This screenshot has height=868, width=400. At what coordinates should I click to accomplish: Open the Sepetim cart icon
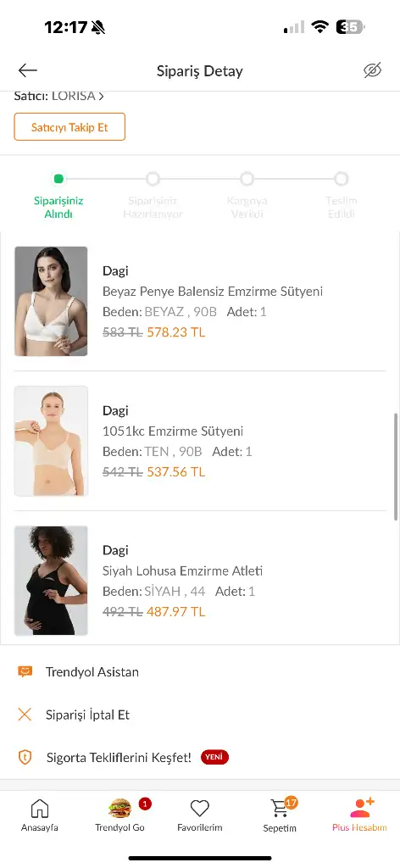(280, 809)
